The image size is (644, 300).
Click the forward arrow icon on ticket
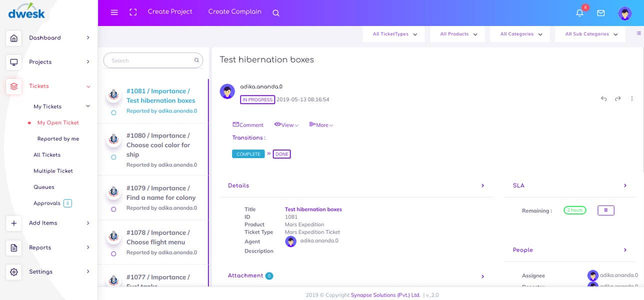point(618,99)
